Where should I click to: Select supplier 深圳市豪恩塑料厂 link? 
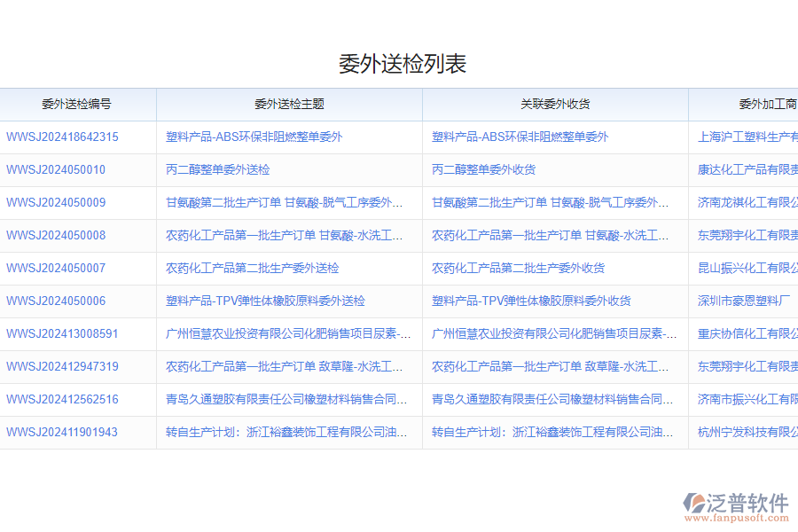pyautogui.click(x=742, y=301)
